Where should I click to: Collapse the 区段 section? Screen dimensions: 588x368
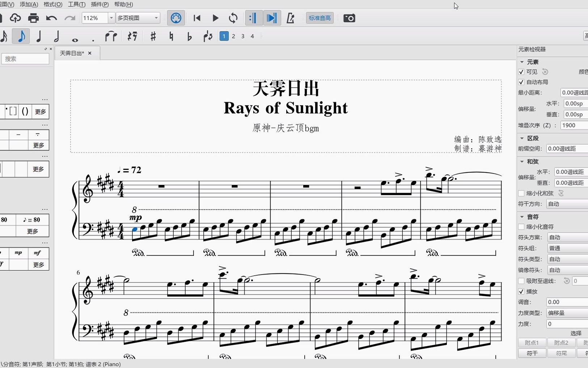click(x=522, y=138)
